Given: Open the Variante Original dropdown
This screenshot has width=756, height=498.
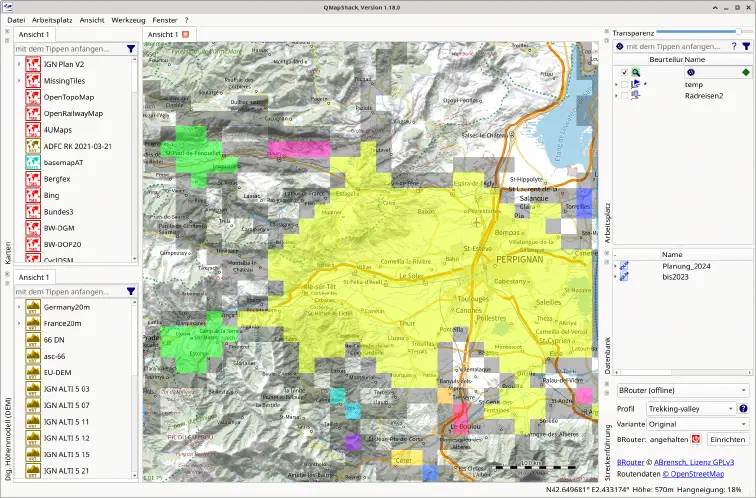Looking at the screenshot, I should tap(697, 424).
